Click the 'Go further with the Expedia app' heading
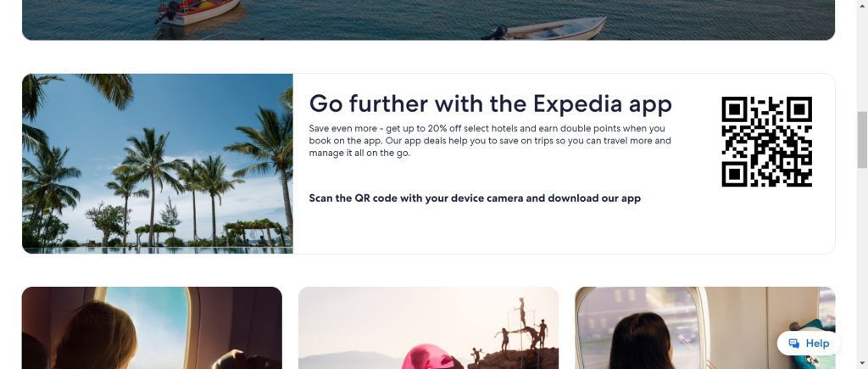The image size is (868, 369). coord(490,104)
